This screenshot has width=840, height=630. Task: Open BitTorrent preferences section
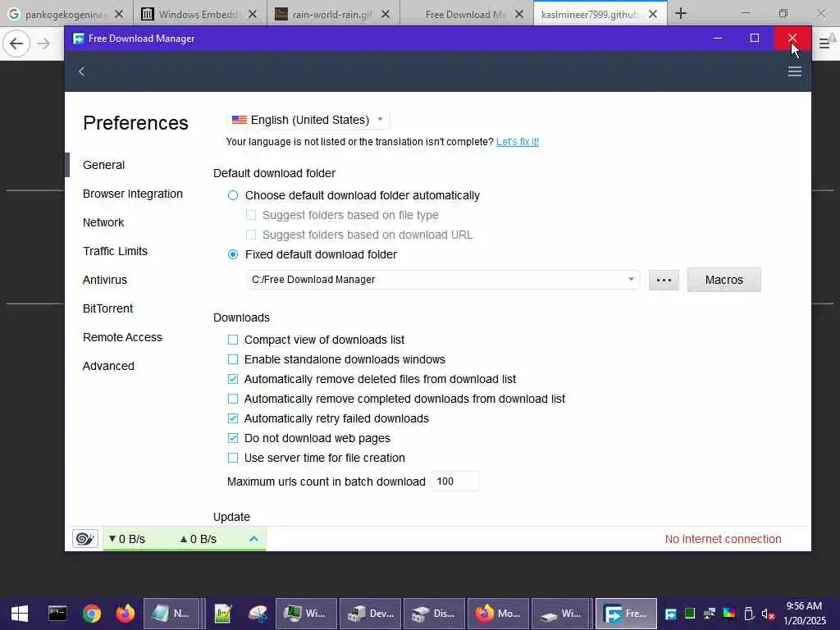[x=107, y=308]
